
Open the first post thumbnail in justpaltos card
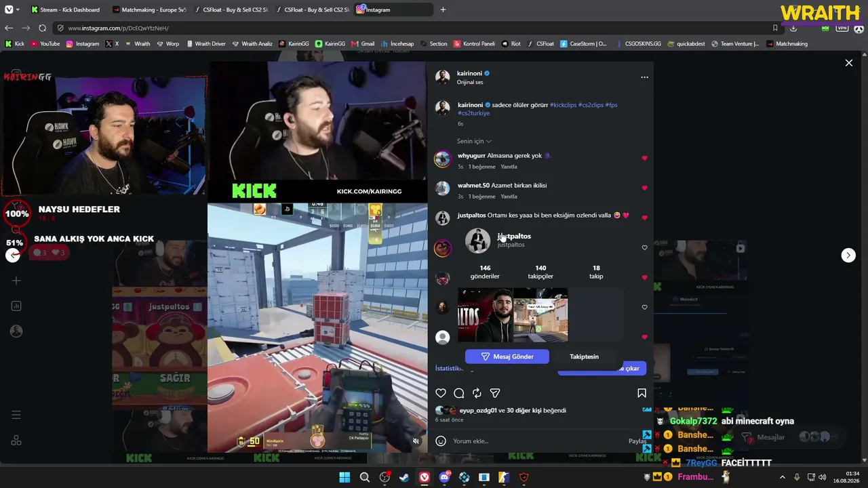(485, 315)
